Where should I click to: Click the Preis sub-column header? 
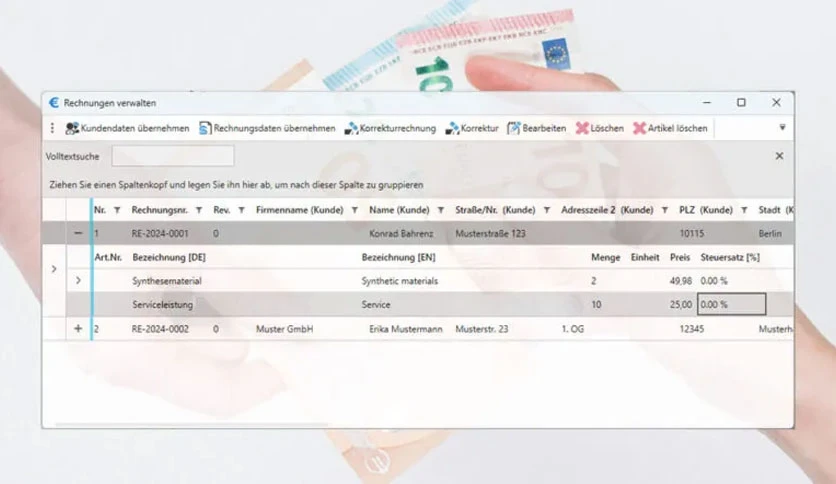pyautogui.click(x=680, y=257)
